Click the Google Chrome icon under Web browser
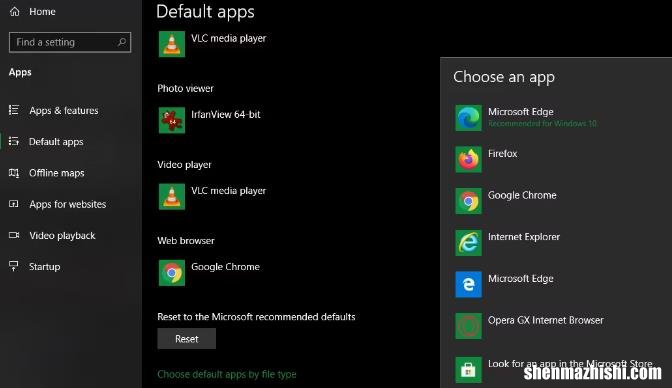Screen dimensions: 672x388 click(171, 273)
